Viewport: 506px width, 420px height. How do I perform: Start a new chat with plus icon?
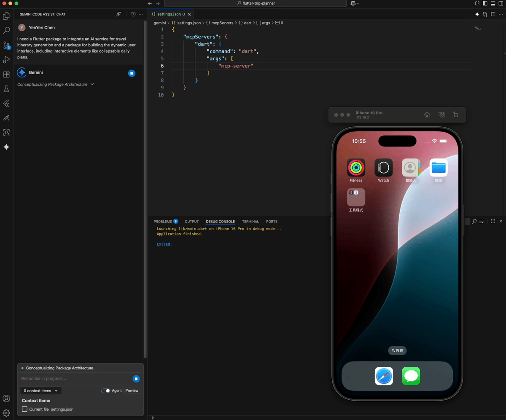tap(126, 14)
